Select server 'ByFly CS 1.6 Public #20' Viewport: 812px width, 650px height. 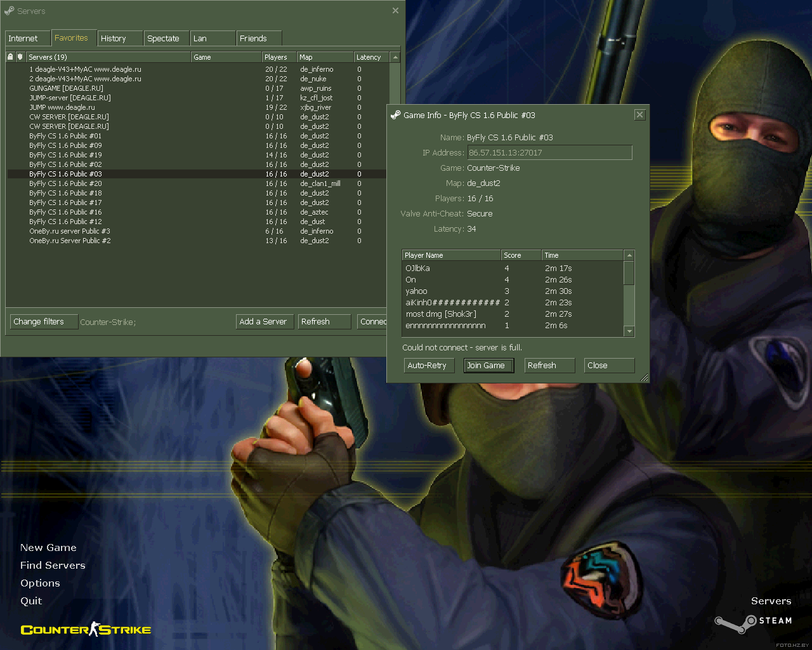[197, 183]
